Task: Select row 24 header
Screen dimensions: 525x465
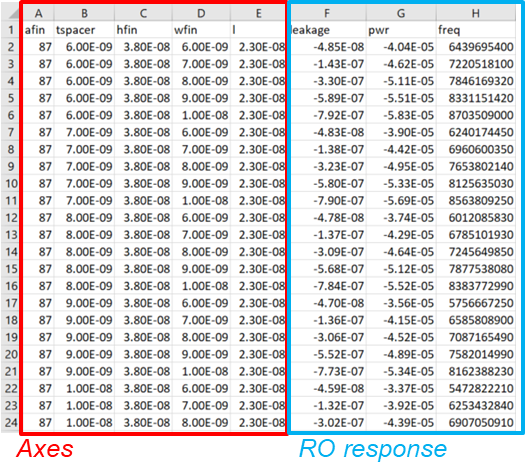Action: pos(11,422)
